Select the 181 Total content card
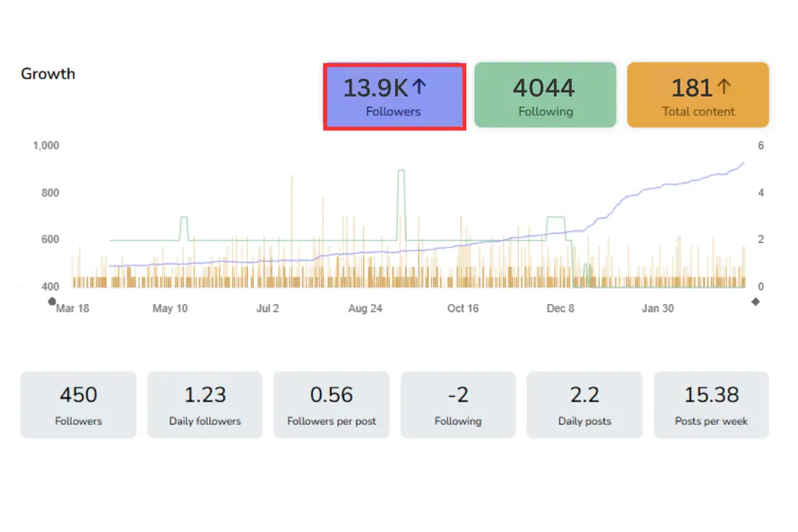798x532 pixels. coord(698,95)
